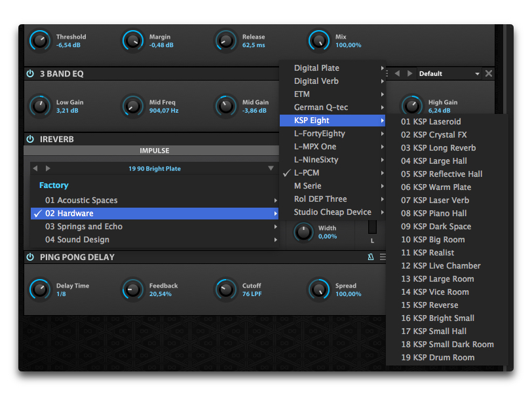This screenshot has height=395, width=532.
Task: Choose 16 KSP Bright Small impulse
Action: [447, 318]
